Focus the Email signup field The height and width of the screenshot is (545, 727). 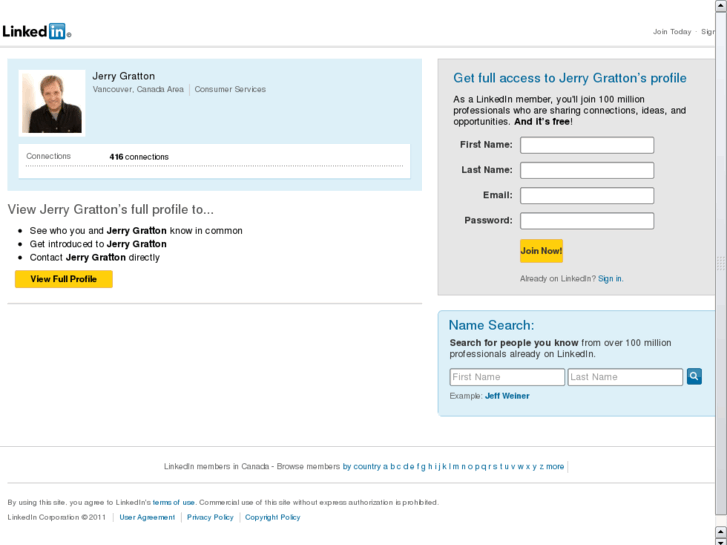[587, 195]
